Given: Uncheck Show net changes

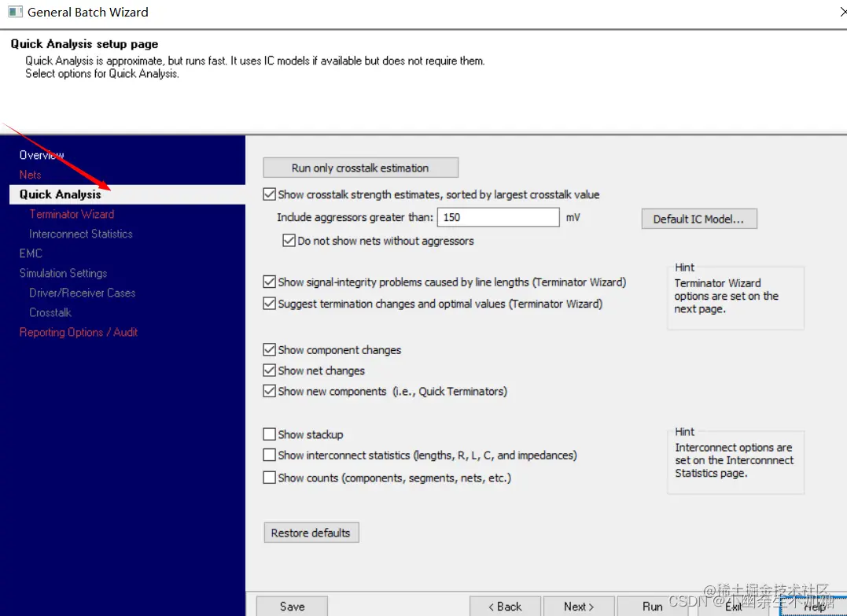Looking at the screenshot, I should coord(269,370).
